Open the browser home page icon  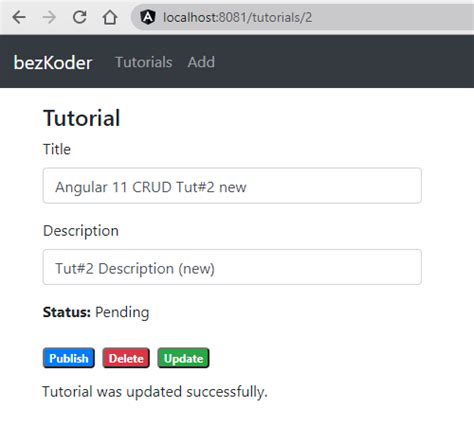tap(110, 17)
